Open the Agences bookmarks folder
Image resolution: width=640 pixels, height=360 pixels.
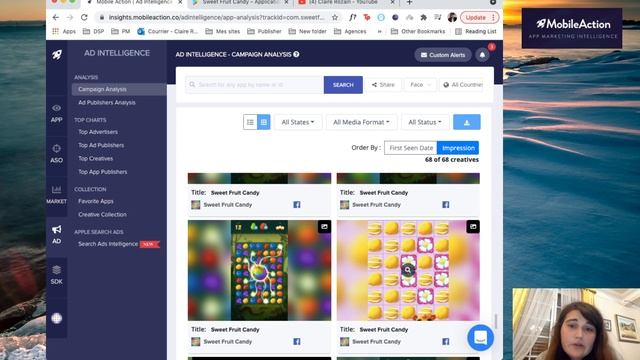pos(350,31)
